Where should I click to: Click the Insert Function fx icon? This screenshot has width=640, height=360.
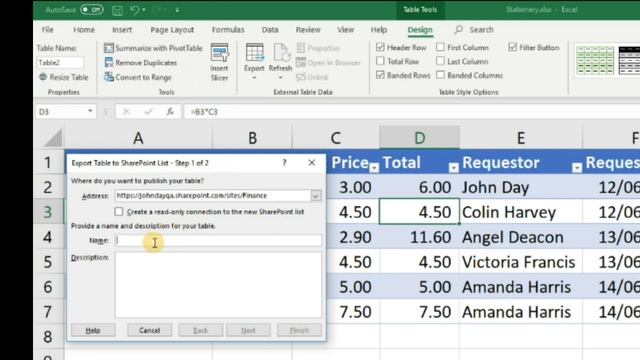(x=170, y=111)
